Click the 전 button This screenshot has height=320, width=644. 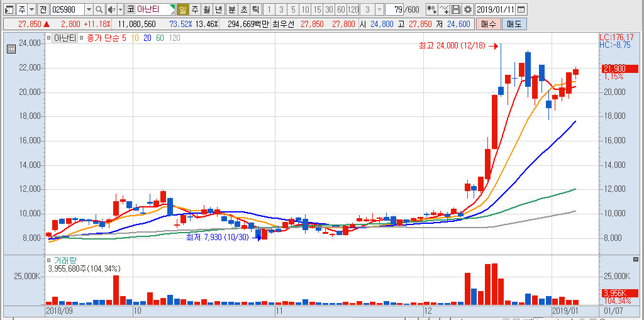click(x=43, y=9)
